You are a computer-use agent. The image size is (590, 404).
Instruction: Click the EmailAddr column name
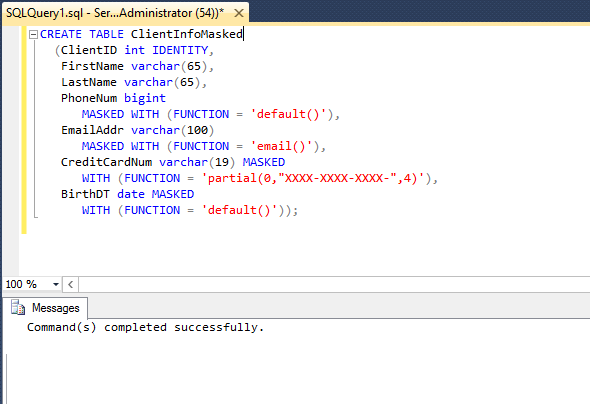92,130
